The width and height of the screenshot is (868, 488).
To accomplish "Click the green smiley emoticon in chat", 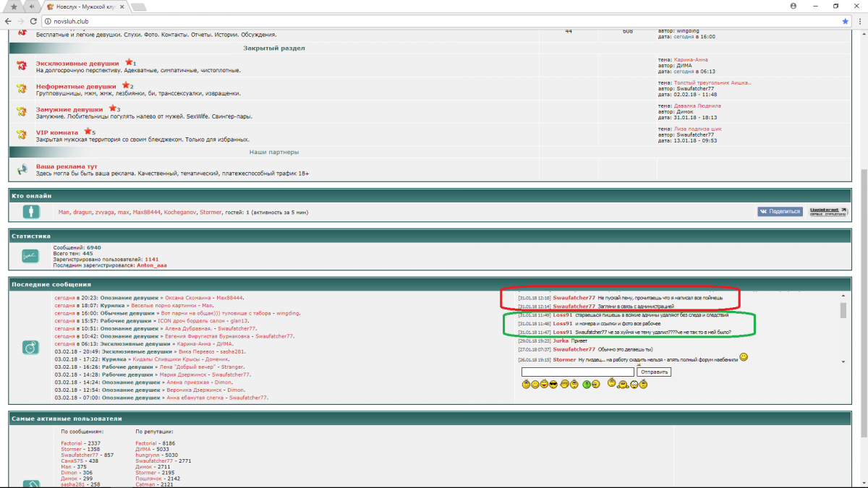I will [587, 384].
